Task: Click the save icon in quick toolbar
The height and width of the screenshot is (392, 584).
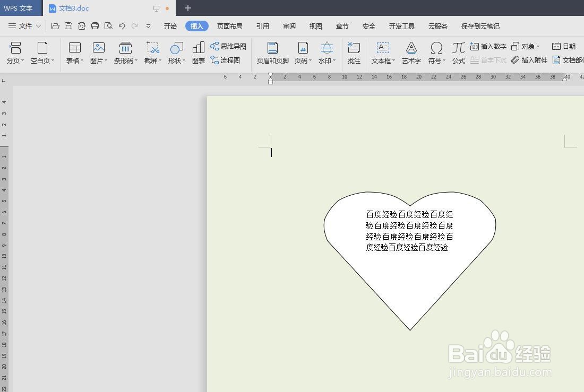Action: [68, 26]
